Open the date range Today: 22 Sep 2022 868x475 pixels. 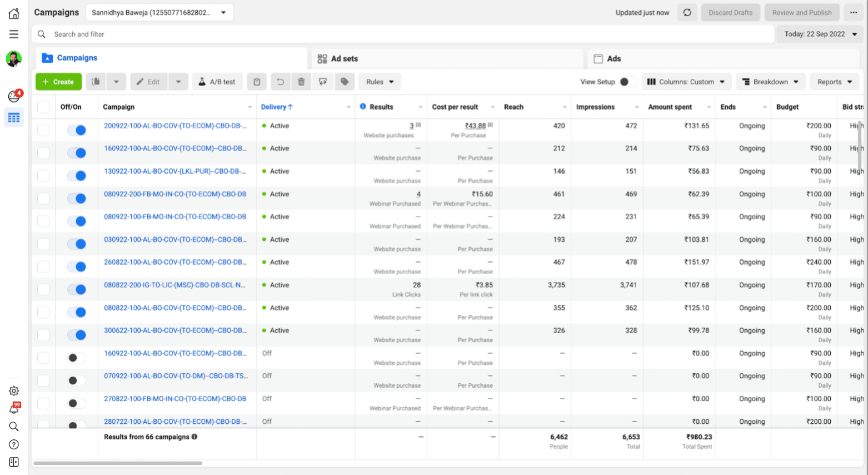821,34
